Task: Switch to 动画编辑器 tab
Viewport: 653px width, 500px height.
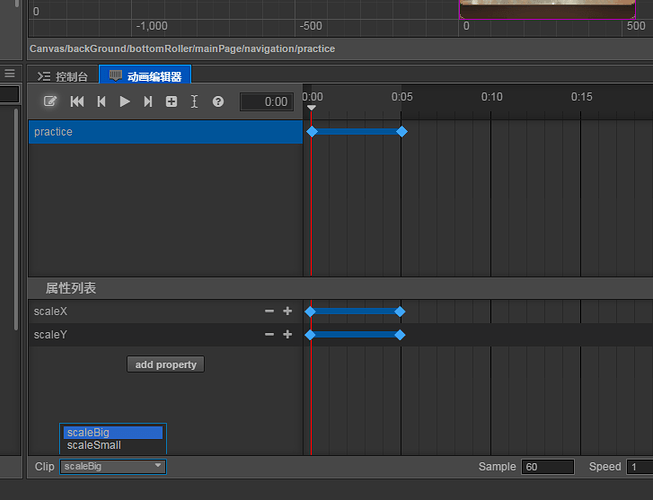Action: pos(145,76)
